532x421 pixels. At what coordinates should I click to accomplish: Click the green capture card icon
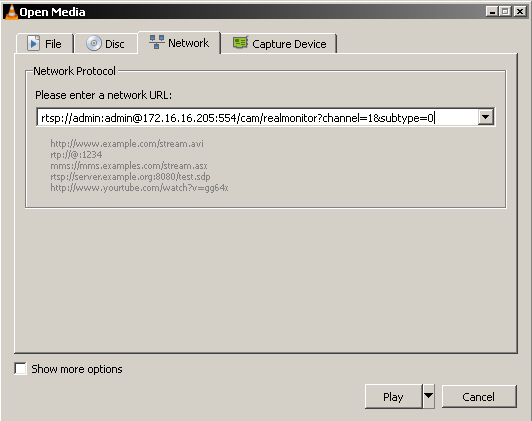pyautogui.click(x=241, y=43)
